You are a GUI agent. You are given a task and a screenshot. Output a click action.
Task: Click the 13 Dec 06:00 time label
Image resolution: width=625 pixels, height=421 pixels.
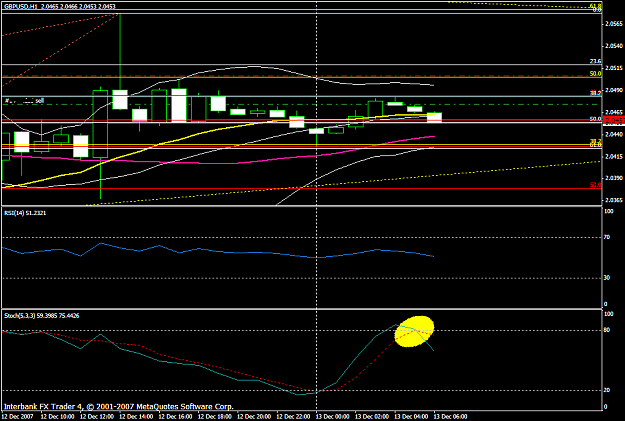click(451, 417)
